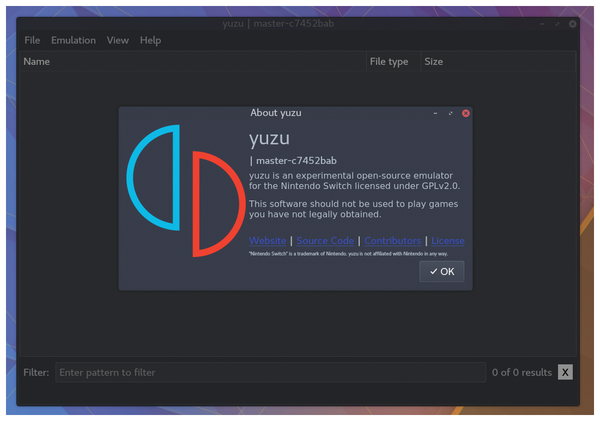Maximize the About yuzu dialog
Viewport: 600px width, 421px height.
[450, 113]
